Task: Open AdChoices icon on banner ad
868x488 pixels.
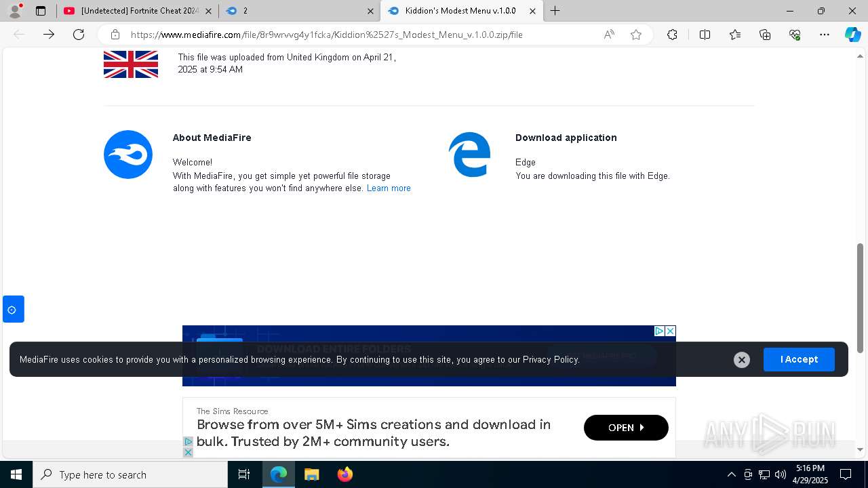Action: [659, 331]
